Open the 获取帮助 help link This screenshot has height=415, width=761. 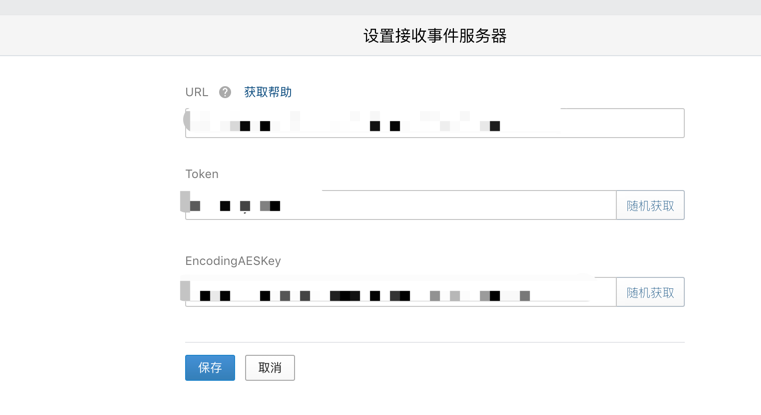coord(268,92)
